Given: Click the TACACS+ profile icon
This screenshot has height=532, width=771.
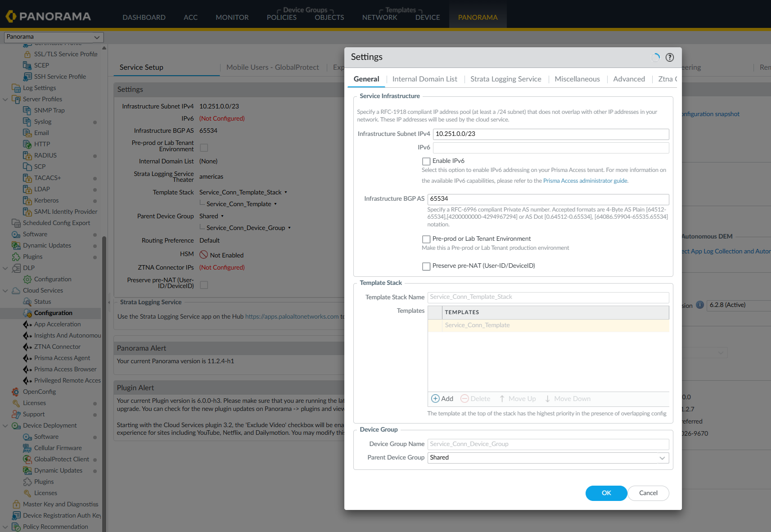Looking at the screenshot, I should pyautogui.click(x=27, y=178).
